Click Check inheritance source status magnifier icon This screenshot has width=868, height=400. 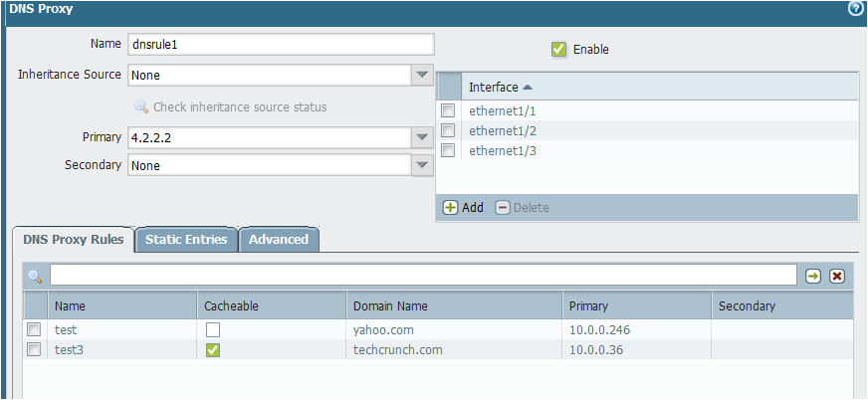pos(141,106)
